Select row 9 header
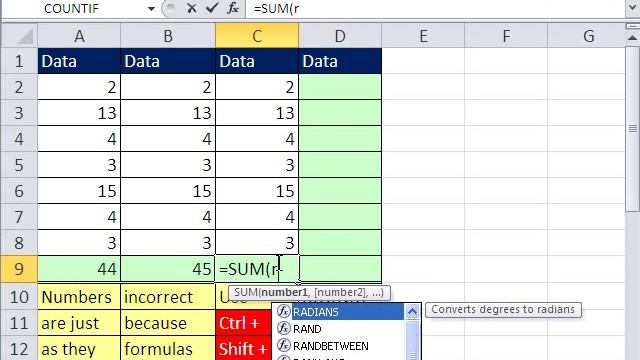The width and height of the screenshot is (640, 360). pos(19,269)
